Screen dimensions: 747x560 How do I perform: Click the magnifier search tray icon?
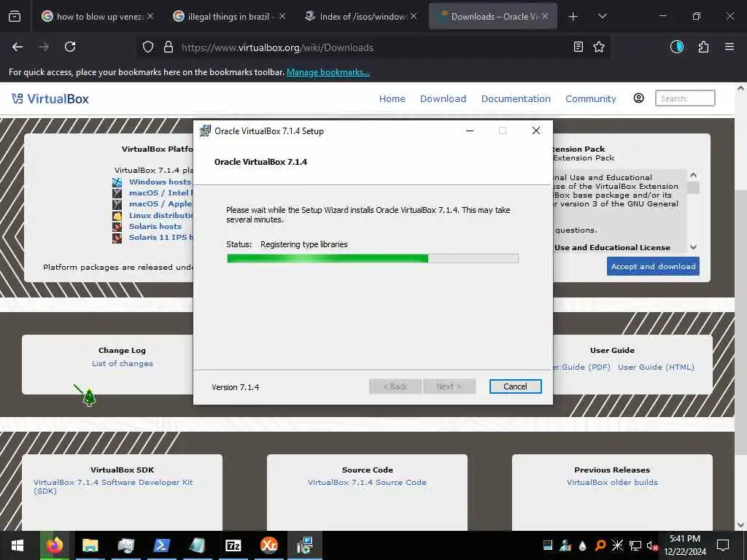(600, 545)
